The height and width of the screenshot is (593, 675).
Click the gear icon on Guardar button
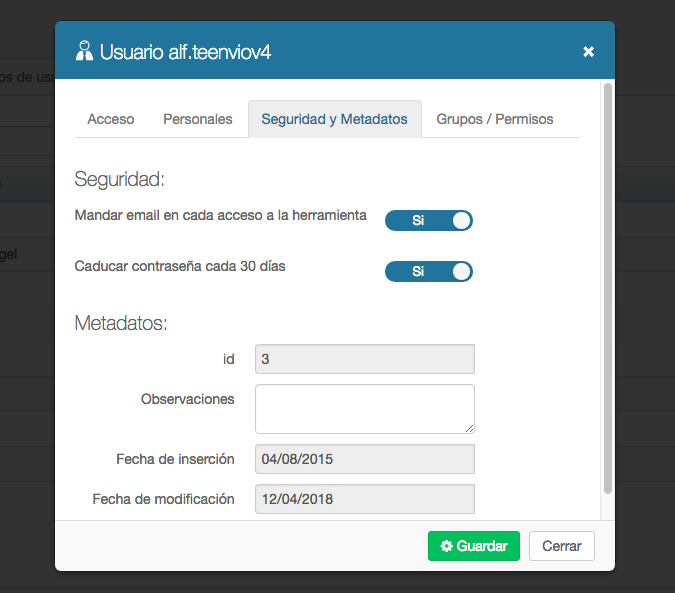(x=446, y=547)
